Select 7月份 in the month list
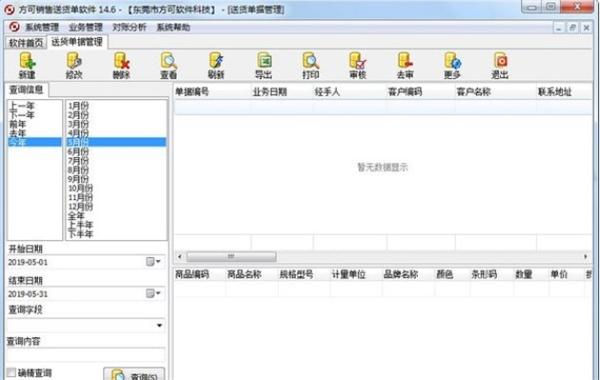 click(117, 161)
